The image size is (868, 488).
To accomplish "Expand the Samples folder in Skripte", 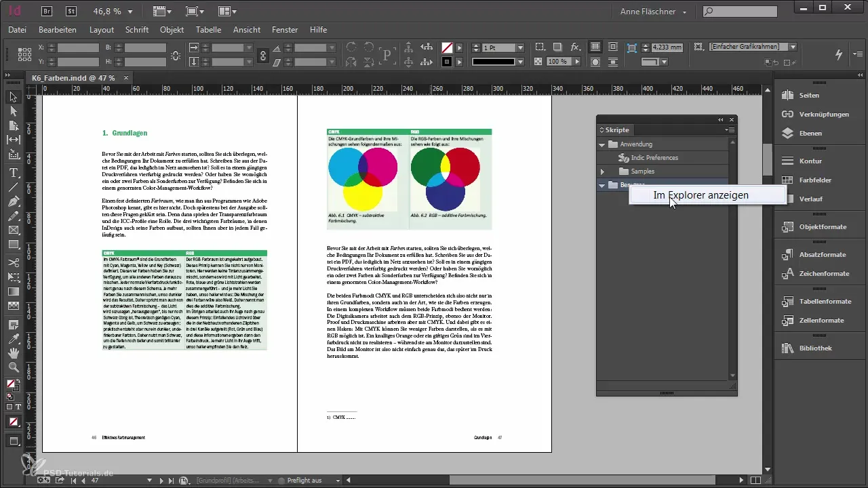I will click(602, 171).
